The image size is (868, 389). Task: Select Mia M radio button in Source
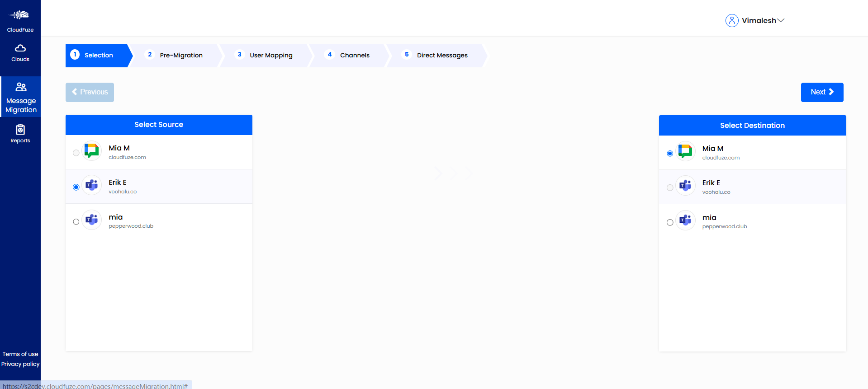[76, 153]
